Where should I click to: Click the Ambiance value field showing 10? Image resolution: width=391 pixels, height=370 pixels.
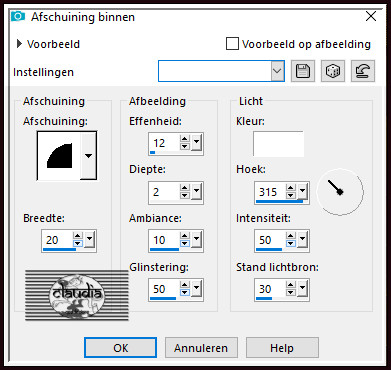(165, 240)
